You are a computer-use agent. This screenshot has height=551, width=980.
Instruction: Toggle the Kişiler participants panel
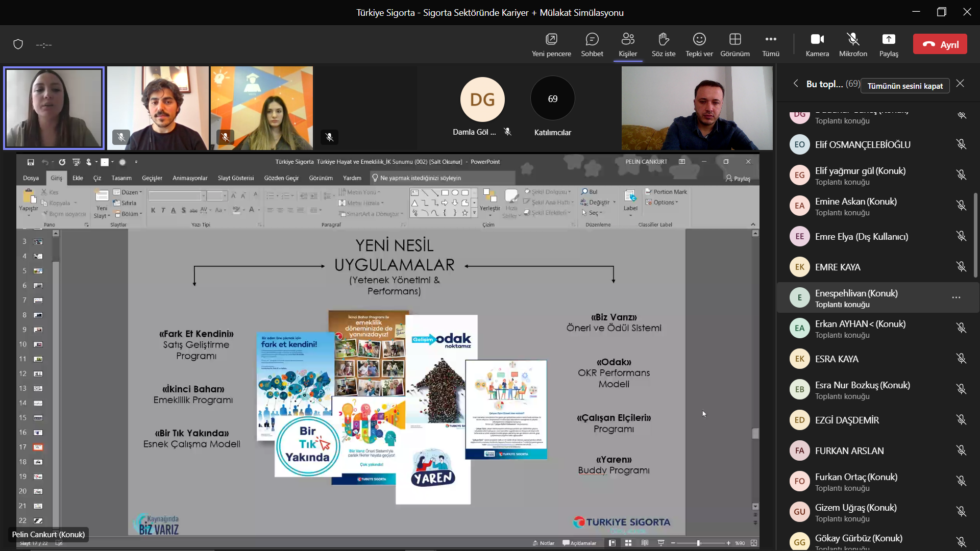tap(628, 45)
